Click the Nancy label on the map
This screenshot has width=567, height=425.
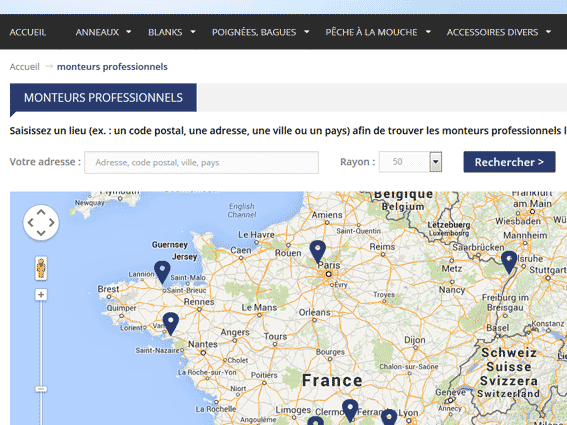click(452, 290)
